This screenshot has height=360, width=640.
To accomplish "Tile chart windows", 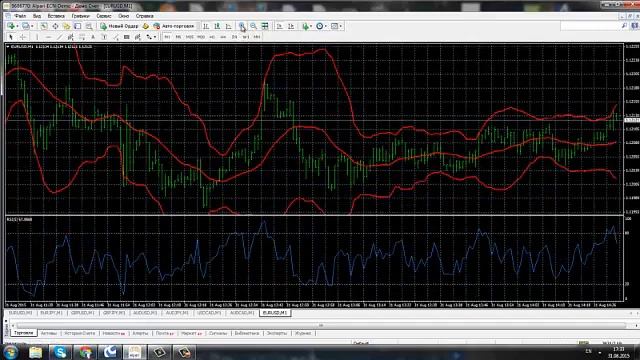I will click(x=265, y=26).
